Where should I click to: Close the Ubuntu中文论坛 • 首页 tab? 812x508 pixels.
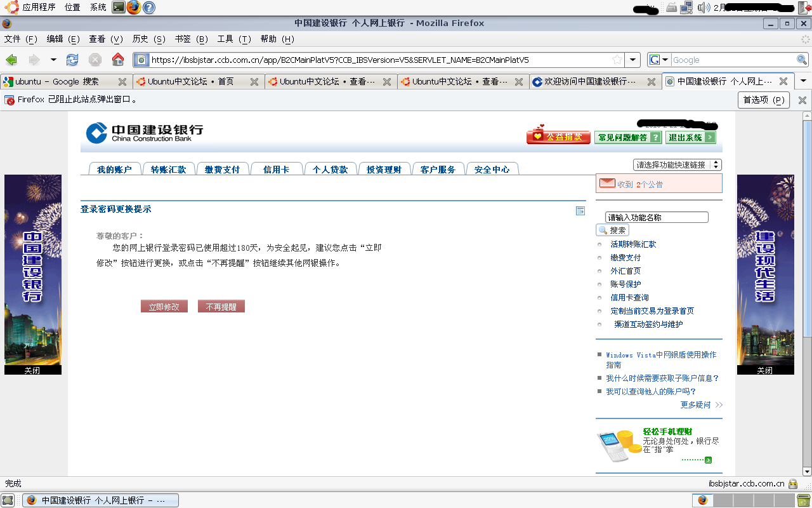[254, 82]
